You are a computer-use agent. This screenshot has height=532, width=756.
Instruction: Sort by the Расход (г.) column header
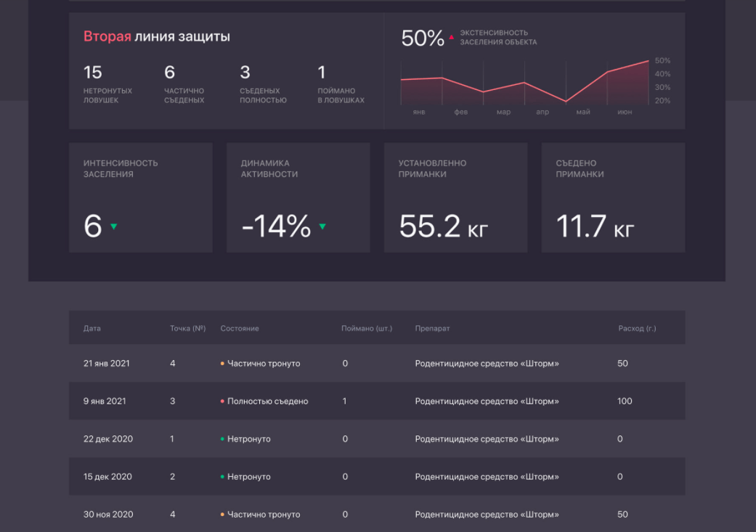tap(637, 329)
